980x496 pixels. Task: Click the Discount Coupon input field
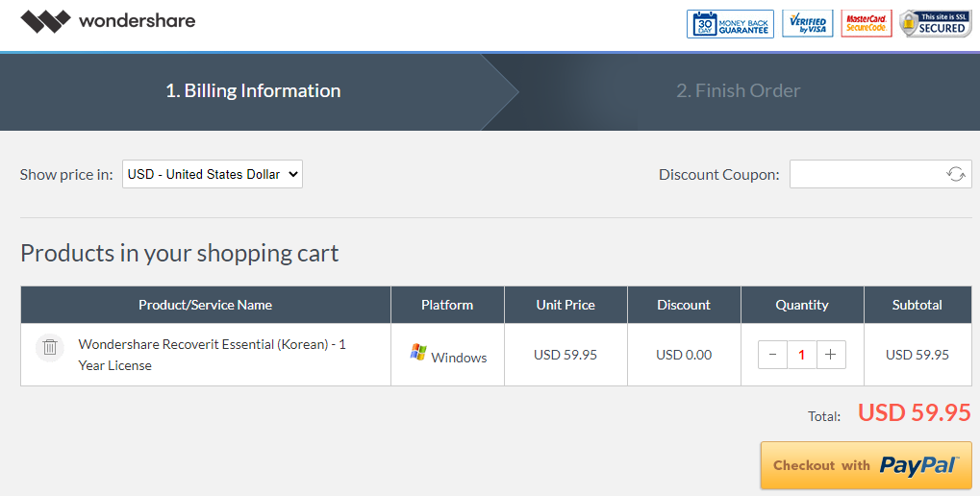pyautogui.click(x=866, y=174)
